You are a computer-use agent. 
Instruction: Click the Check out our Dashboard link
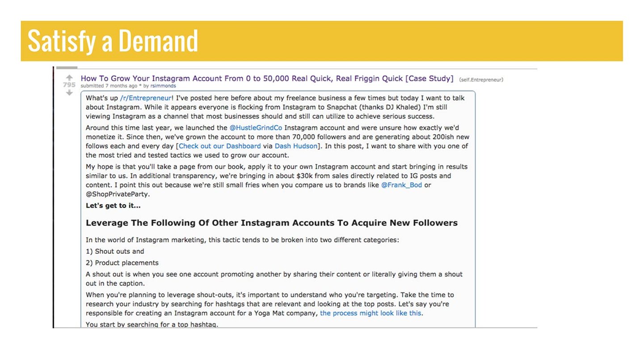click(219, 146)
